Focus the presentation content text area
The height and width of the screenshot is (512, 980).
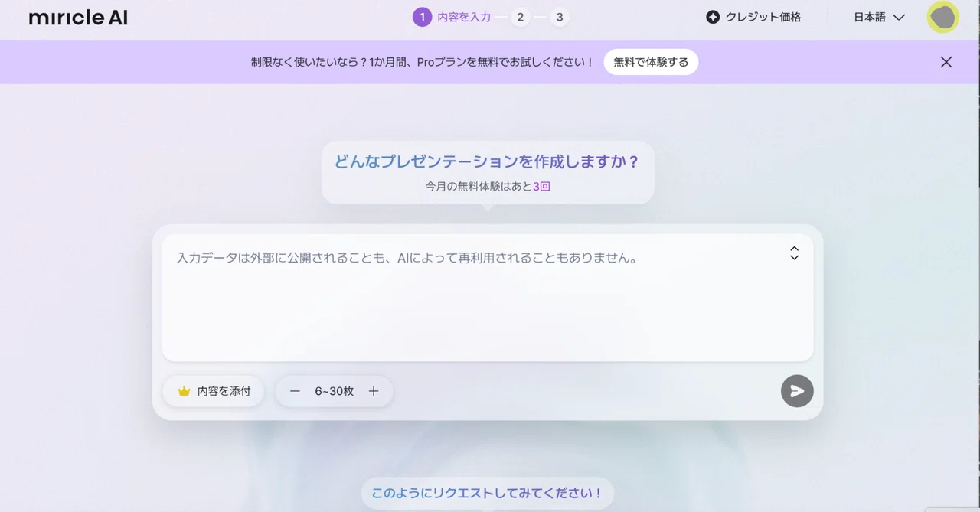coord(488,298)
